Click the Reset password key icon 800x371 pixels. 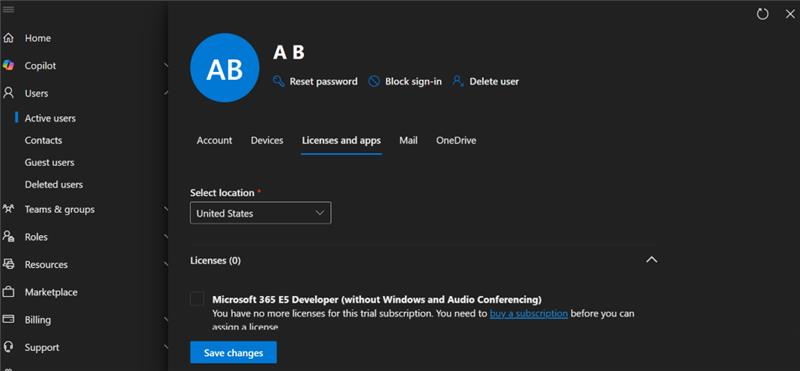click(279, 81)
